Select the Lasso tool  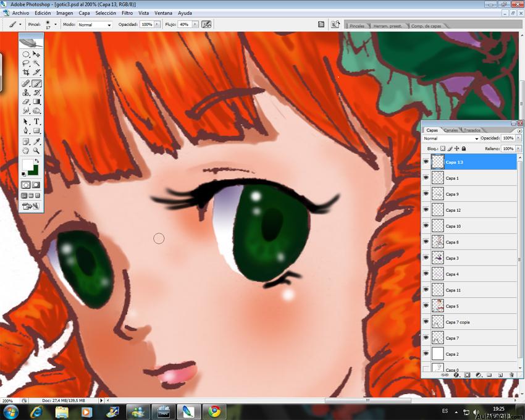click(x=26, y=63)
